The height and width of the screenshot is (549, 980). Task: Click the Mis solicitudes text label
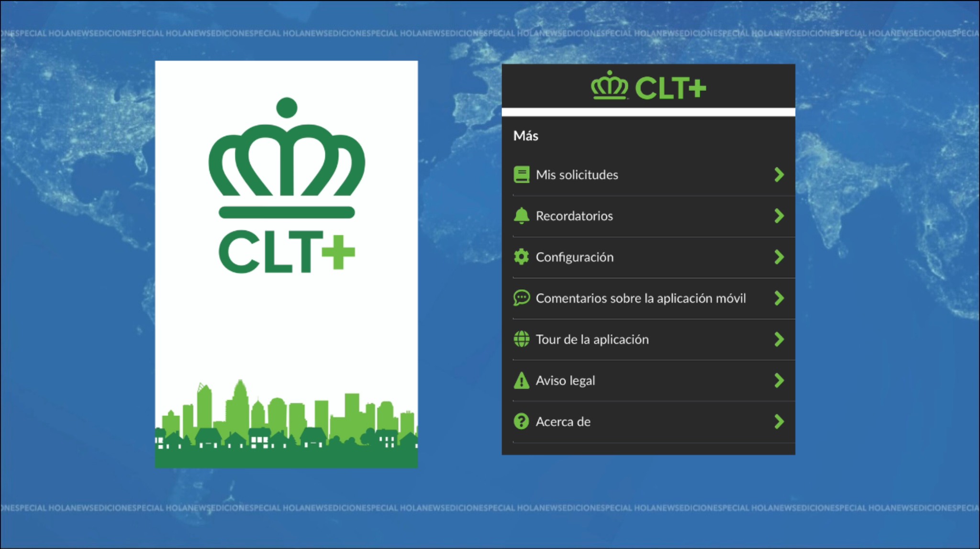click(x=577, y=175)
